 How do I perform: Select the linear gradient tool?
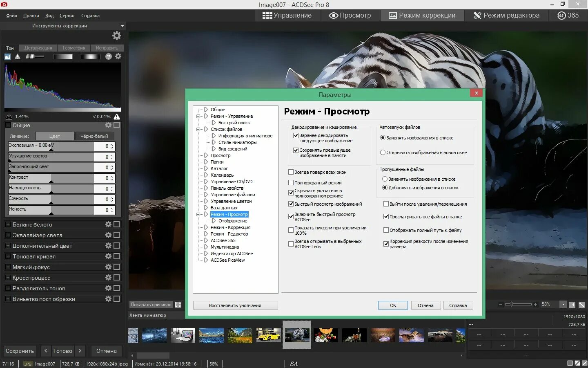coord(63,56)
